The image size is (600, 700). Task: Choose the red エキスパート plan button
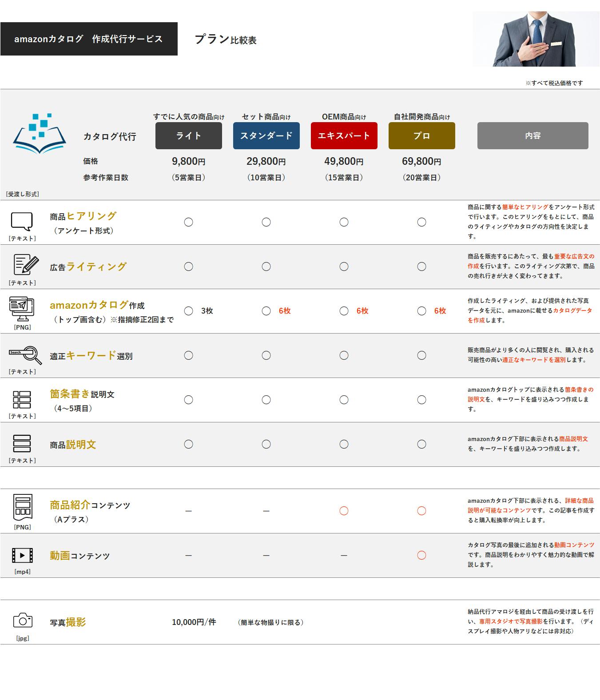tap(344, 135)
